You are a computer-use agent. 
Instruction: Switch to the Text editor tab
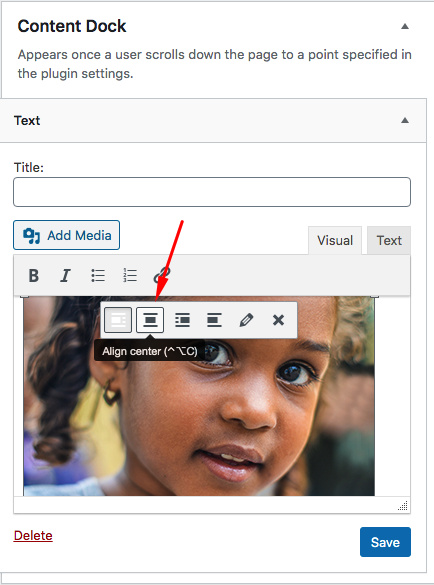(x=389, y=241)
